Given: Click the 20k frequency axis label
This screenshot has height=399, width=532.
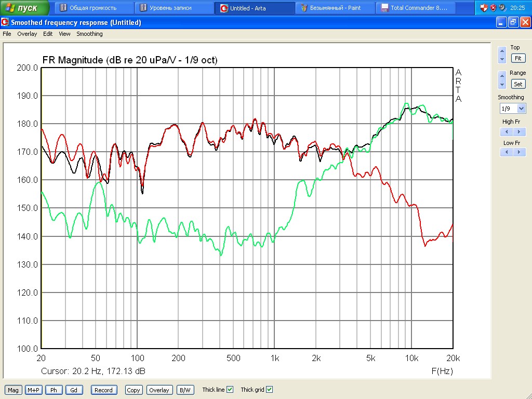Looking at the screenshot, I should (453, 358).
